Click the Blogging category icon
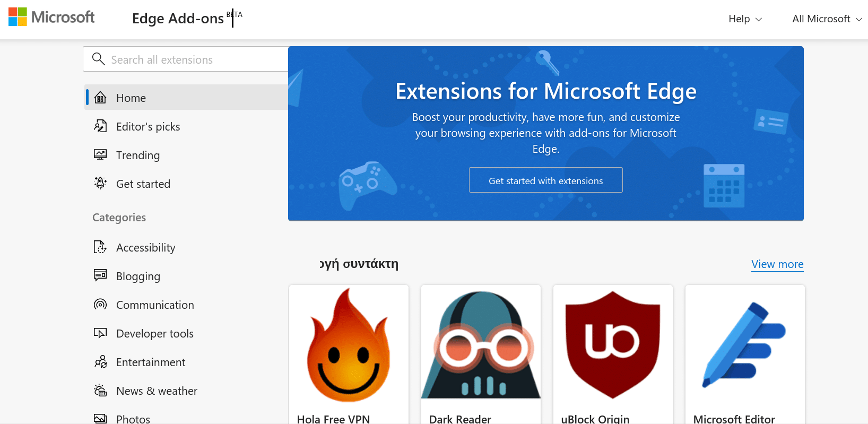This screenshot has height=424, width=868. 100,275
